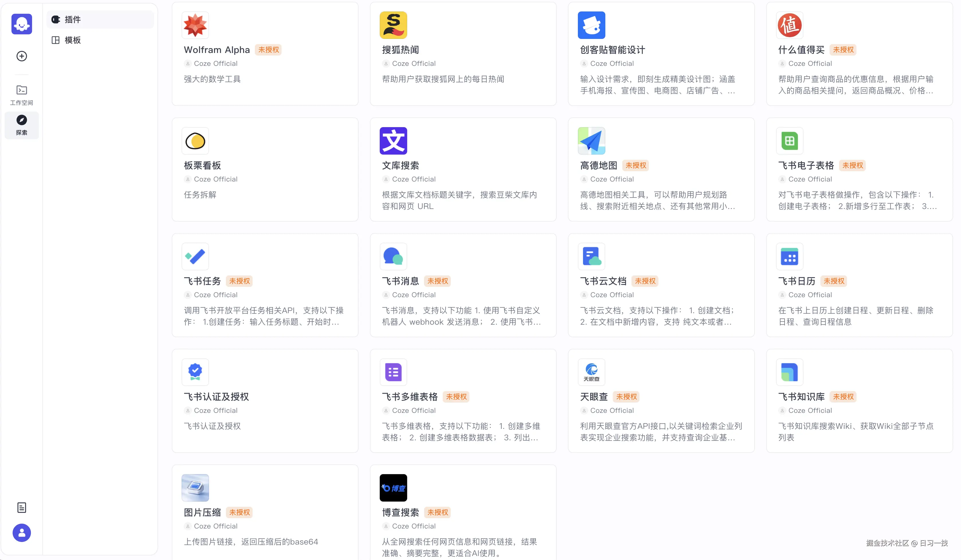Image resolution: width=961 pixels, height=560 pixels.
Task: Click the 创客贴智能设计 plugin icon
Action: coord(592,25)
